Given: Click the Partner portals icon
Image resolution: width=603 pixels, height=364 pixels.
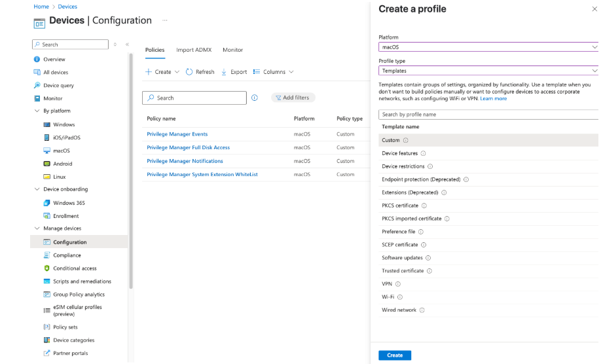Looking at the screenshot, I should coord(47,354).
